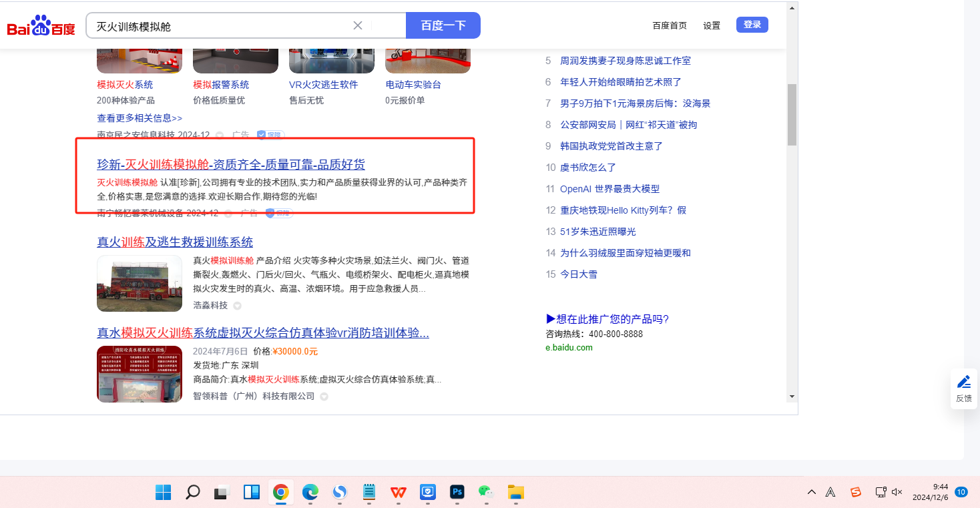Screen dimensions: 980x508
Task: Expand the dropdown arrow beside 浩淼科技
Action: (237, 306)
